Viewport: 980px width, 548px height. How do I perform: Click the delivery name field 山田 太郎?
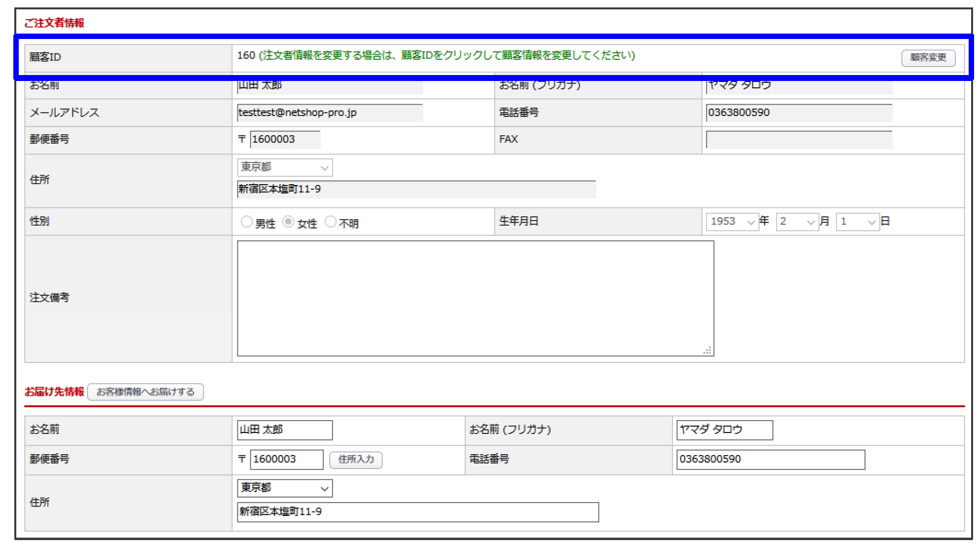(284, 430)
